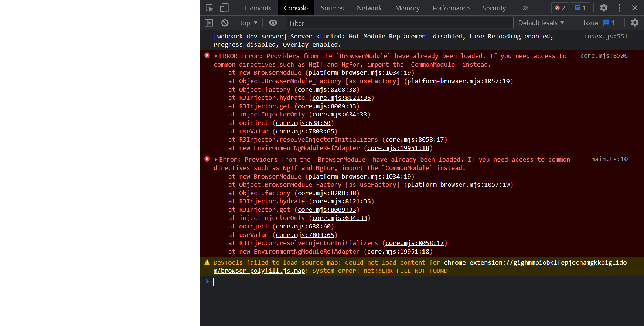Image resolution: width=644 pixels, height=326 pixels.
Task: Toggle the device toolbar icon
Action: click(x=224, y=8)
